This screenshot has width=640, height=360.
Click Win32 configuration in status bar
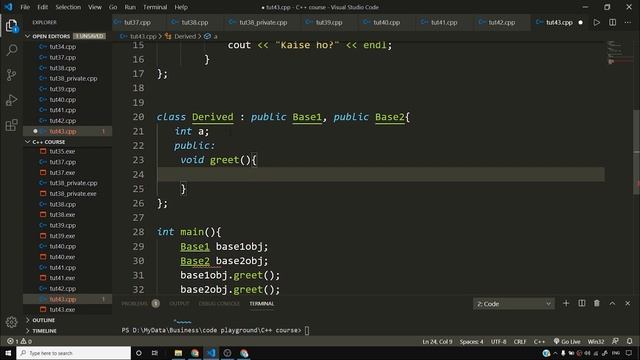596,341
